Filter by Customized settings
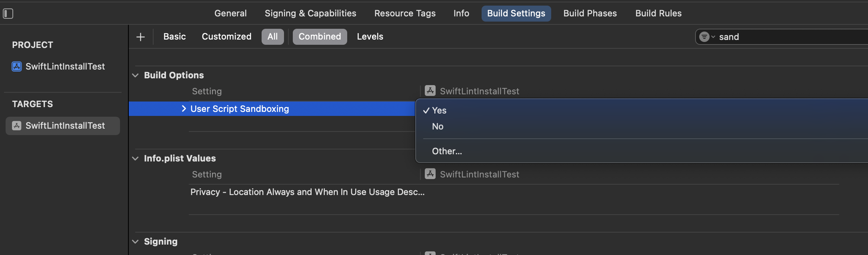 point(226,37)
